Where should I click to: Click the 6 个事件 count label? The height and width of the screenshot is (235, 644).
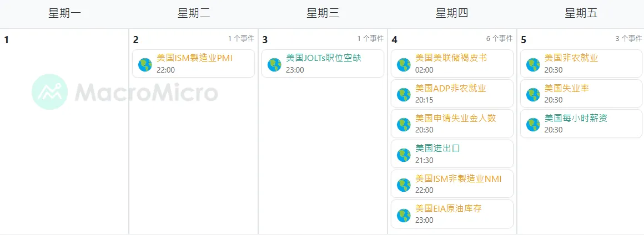499,39
